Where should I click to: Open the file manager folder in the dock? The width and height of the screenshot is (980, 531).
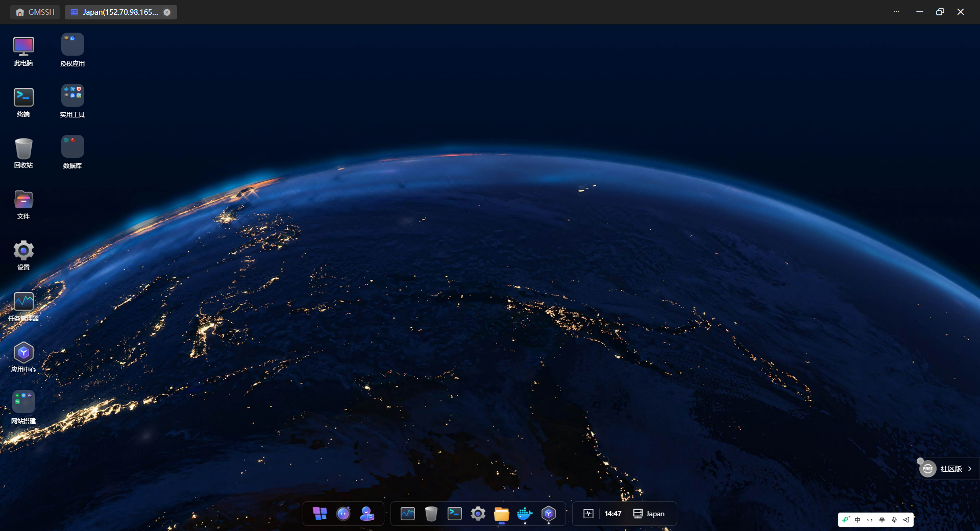click(x=502, y=514)
